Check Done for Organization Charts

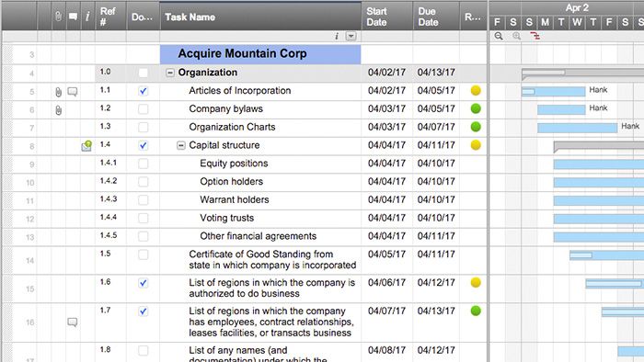tap(143, 127)
